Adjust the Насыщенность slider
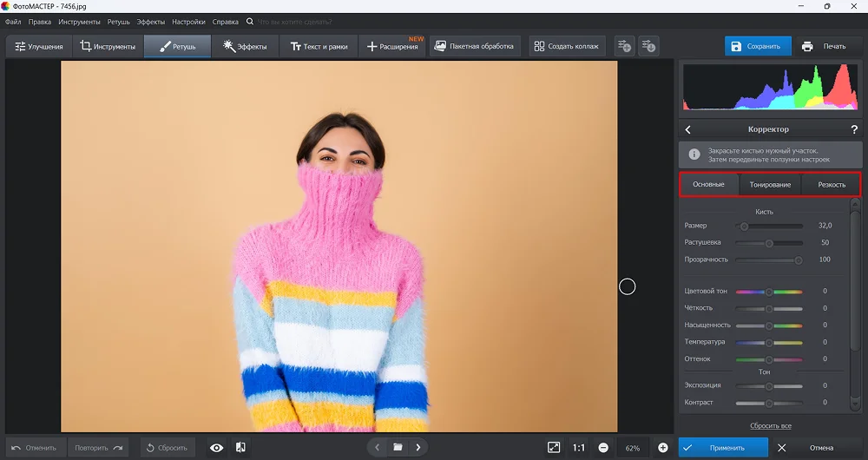The height and width of the screenshot is (460, 868). pyautogui.click(x=769, y=325)
